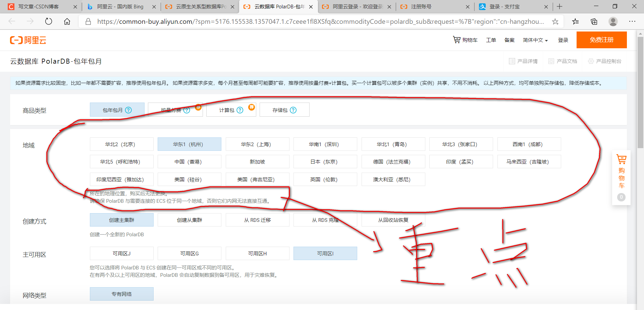Viewport: 644px width, 310px height.
Task: Go to browser home page
Action: (x=67, y=21)
